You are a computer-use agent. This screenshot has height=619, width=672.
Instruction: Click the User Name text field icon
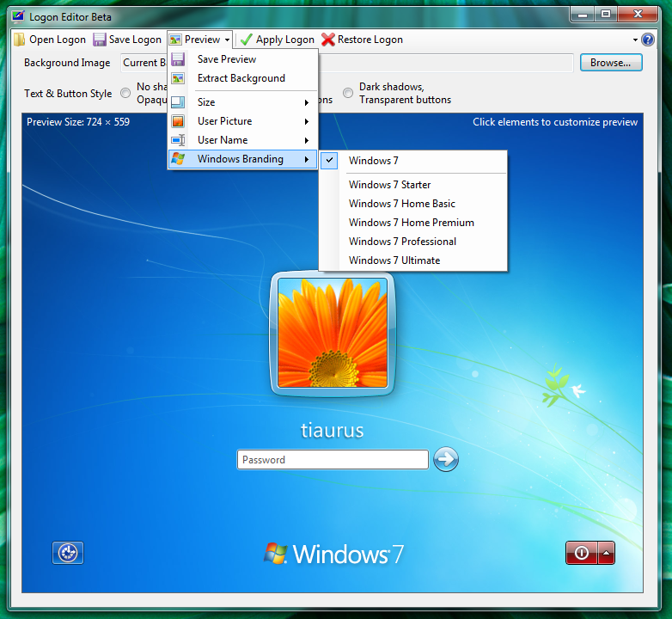(178, 140)
